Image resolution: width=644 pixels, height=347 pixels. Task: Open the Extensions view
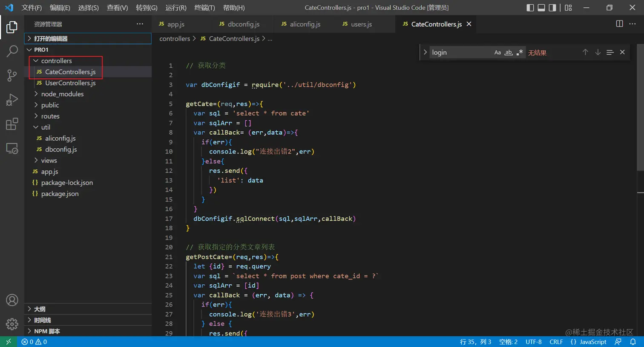12,124
